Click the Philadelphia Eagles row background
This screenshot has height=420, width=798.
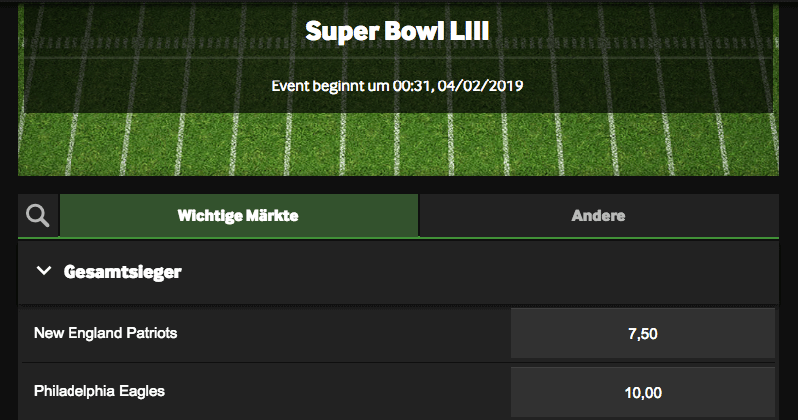pyautogui.click(x=265, y=391)
